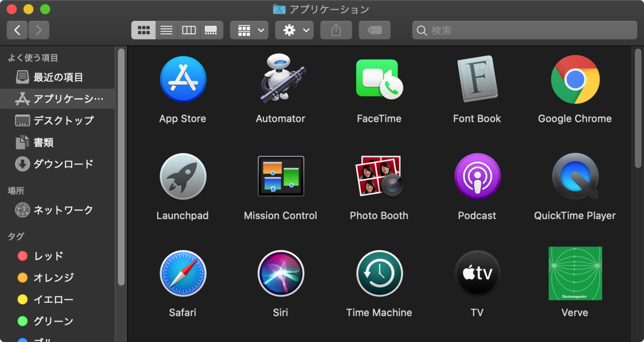Select the Apple TV icon
The height and width of the screenshot is (342, 644).
(x=477, y=274)
